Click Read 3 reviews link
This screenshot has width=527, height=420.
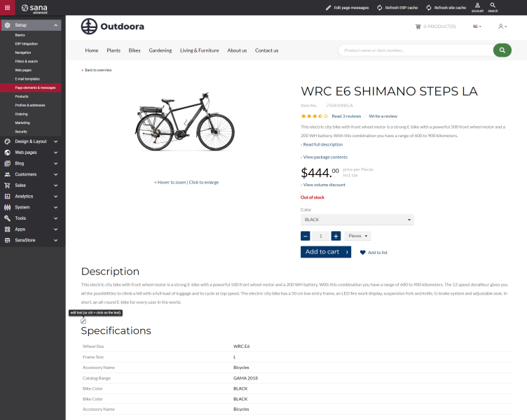click(346, 116)
